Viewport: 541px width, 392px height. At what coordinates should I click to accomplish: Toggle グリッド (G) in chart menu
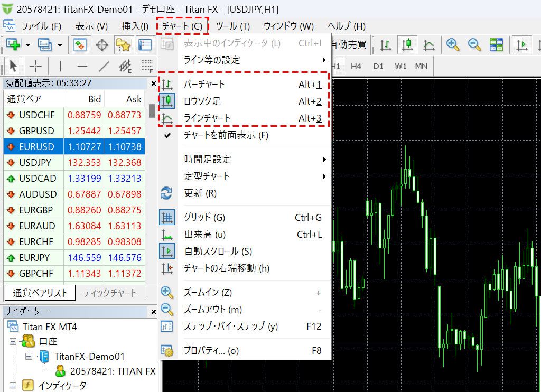(204, 218)
